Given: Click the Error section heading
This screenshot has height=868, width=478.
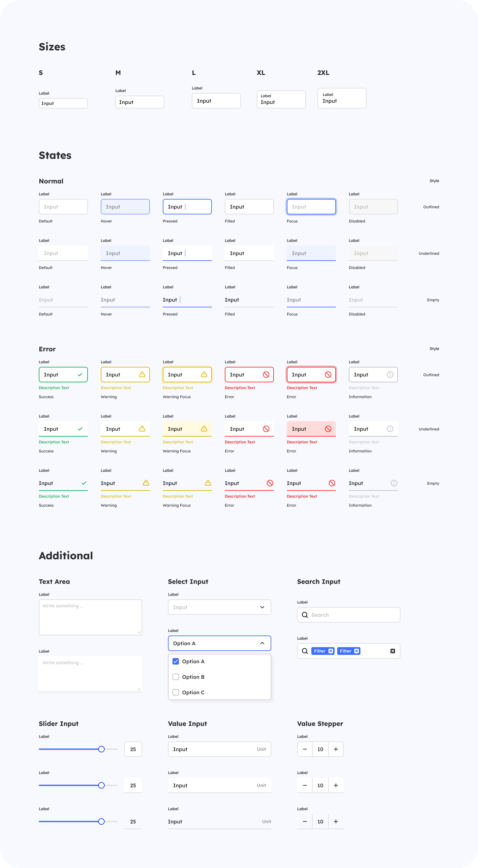Looking at the screenshot, I should tap(47, 349).
